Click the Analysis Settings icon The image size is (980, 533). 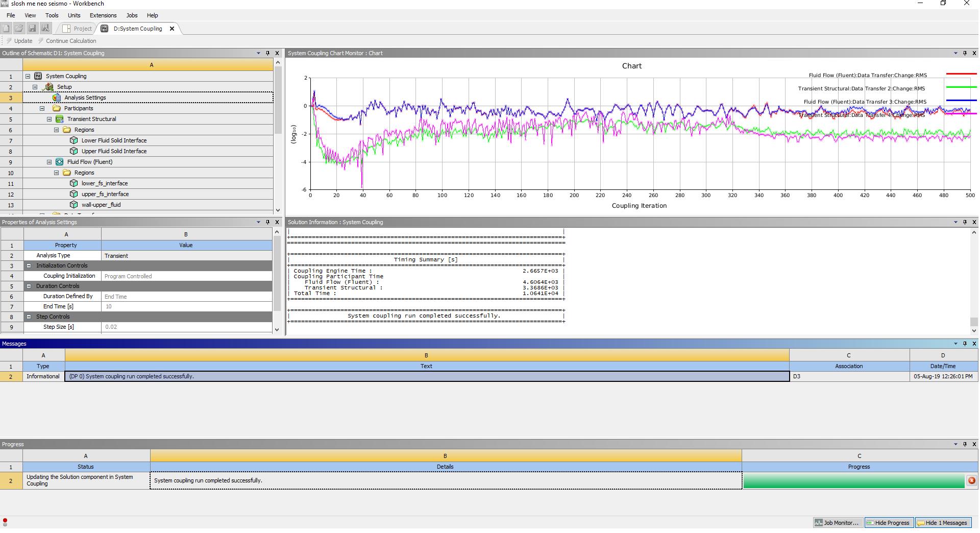click(x=57, y=98)
